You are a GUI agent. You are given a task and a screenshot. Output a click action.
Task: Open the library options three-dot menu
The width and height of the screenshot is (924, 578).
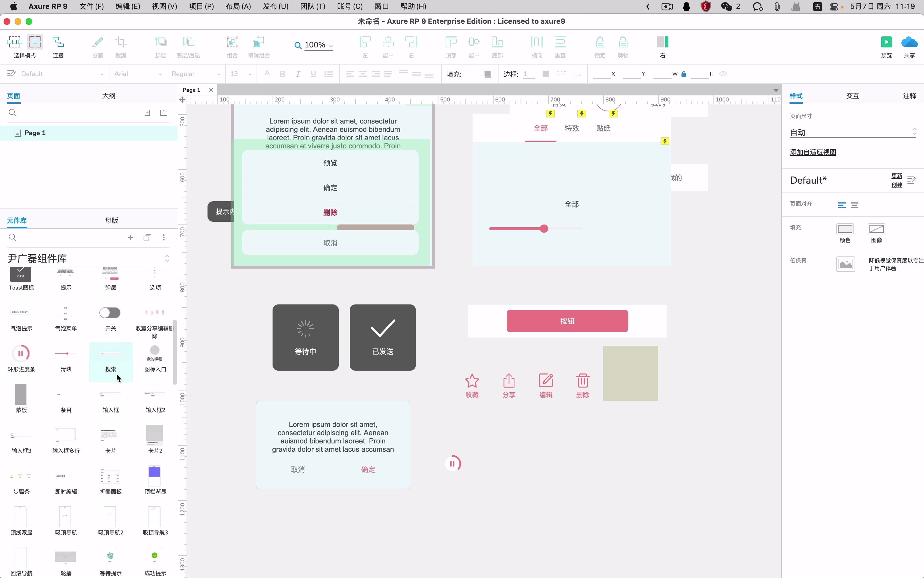163,238
